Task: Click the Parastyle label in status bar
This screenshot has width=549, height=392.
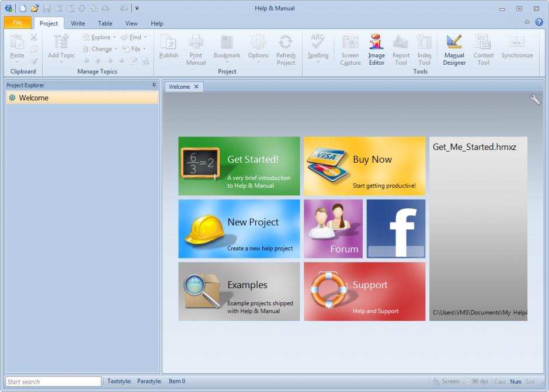Action: (x=149, y=381)
